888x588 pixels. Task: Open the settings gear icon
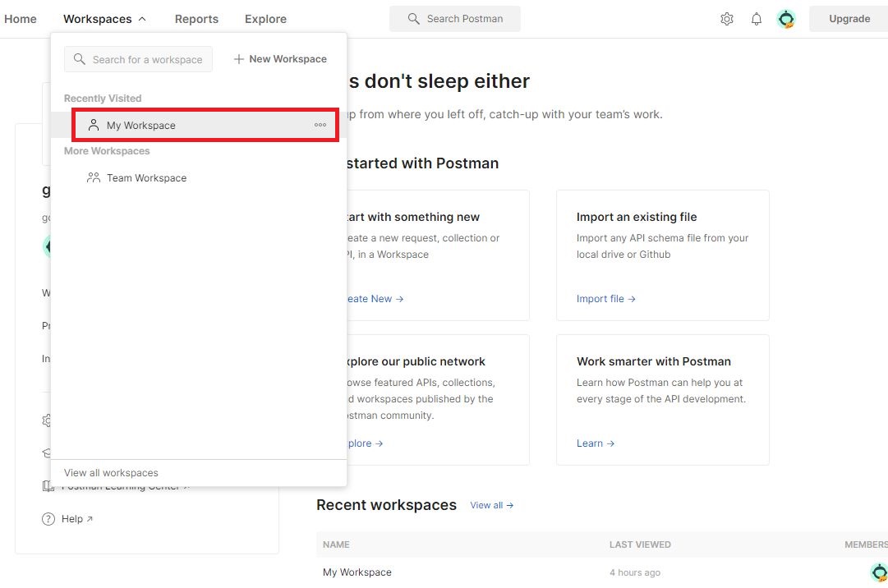(x=727, y=19)
